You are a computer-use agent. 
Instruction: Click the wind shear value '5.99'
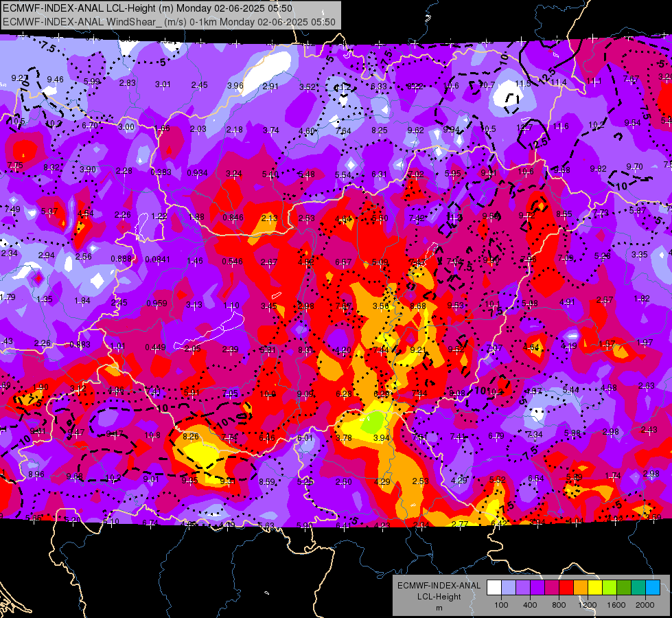pyautogui.click(x=92, y=81)
